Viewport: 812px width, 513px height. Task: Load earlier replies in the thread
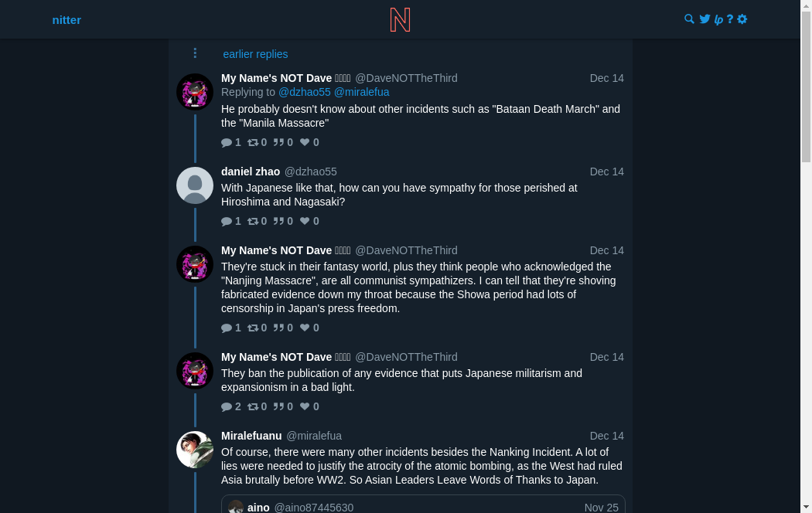pyautogui.click(x=255, y=54)
